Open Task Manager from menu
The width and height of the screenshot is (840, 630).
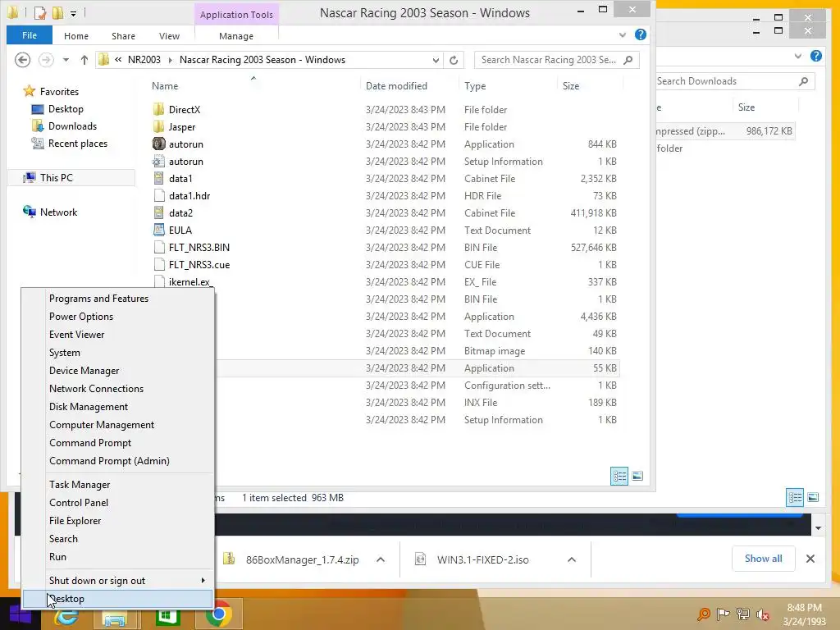point(117,485)
